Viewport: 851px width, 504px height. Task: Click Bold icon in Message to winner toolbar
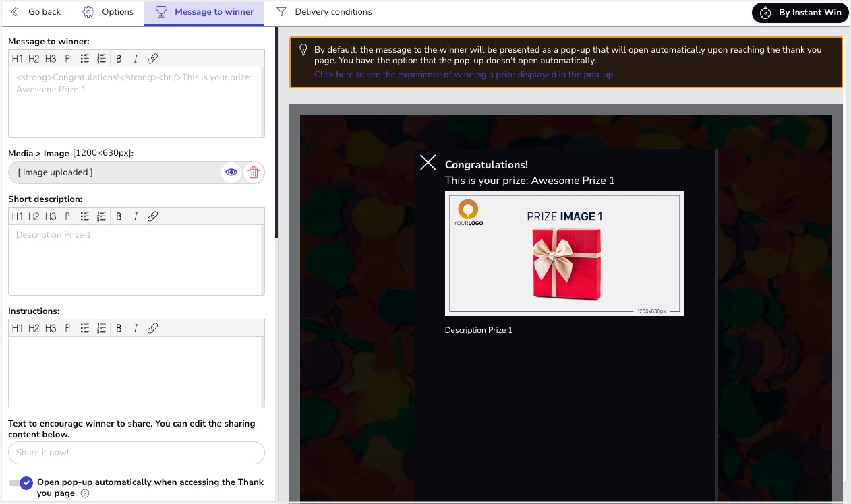pos(119,59)
